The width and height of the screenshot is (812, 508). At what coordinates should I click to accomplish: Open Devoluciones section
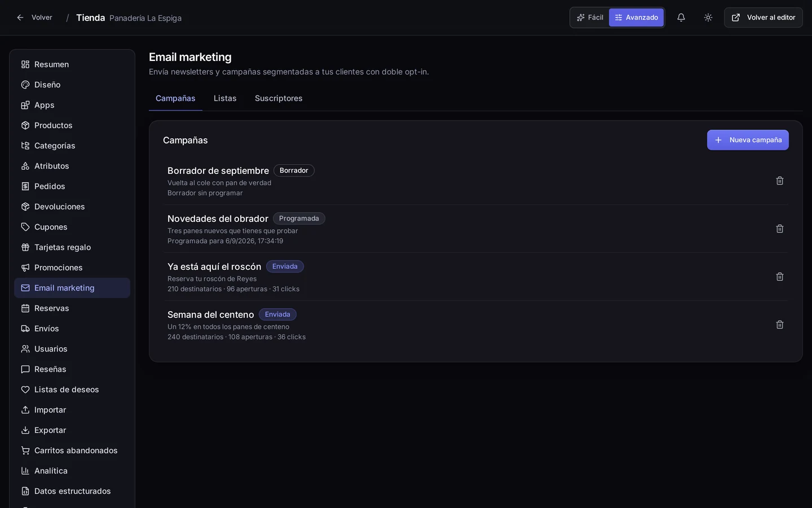[x=72, y=207]
